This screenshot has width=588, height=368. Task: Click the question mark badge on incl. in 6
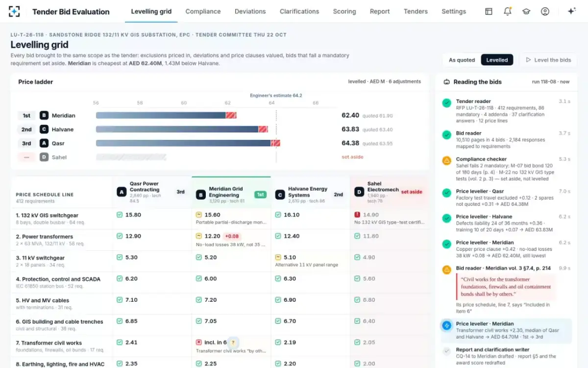(233, 342)
